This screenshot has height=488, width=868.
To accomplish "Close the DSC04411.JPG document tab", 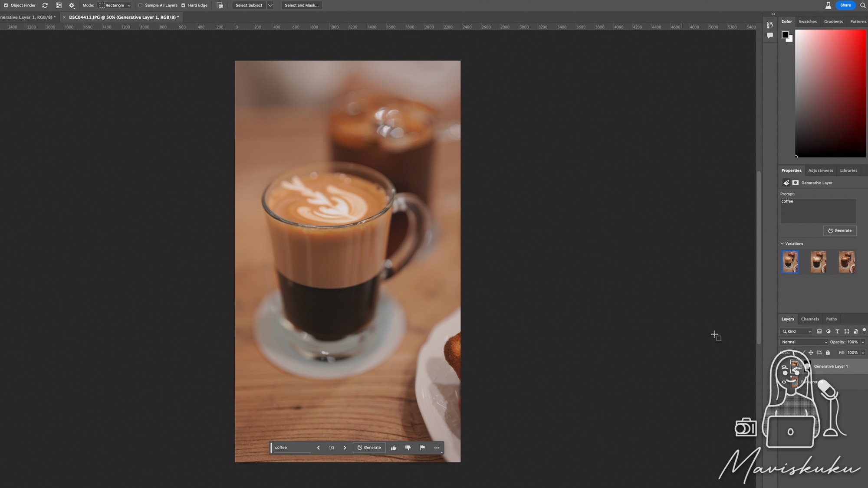I will pos(64,17).
